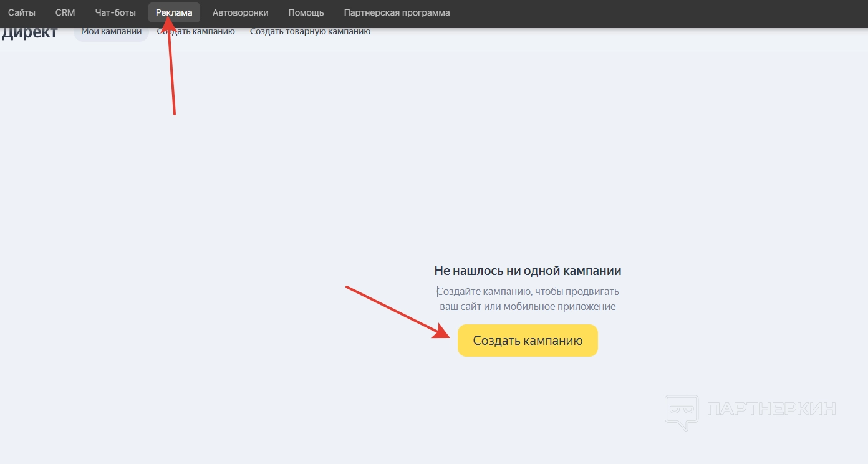
Task: Open the Создать товарную кампанию tab
Action: coord(310,31)
